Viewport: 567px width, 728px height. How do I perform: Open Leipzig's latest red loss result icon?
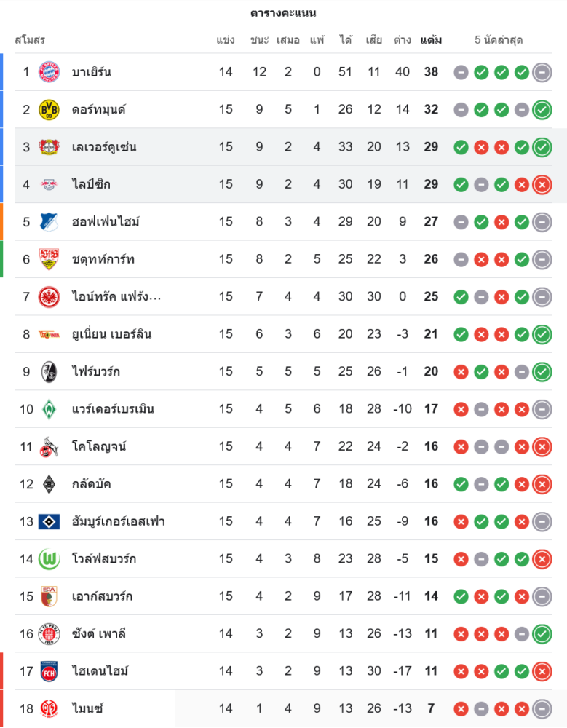click(542, 184)
